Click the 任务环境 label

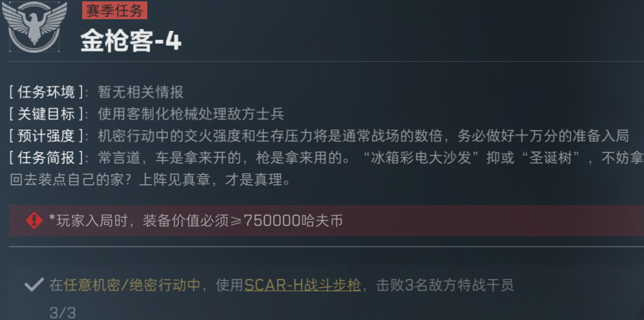[47, 92]
